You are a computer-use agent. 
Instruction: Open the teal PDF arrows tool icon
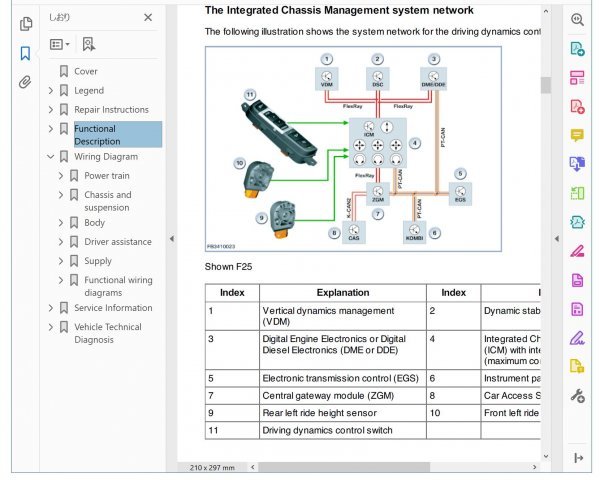[x=577, y=222]
